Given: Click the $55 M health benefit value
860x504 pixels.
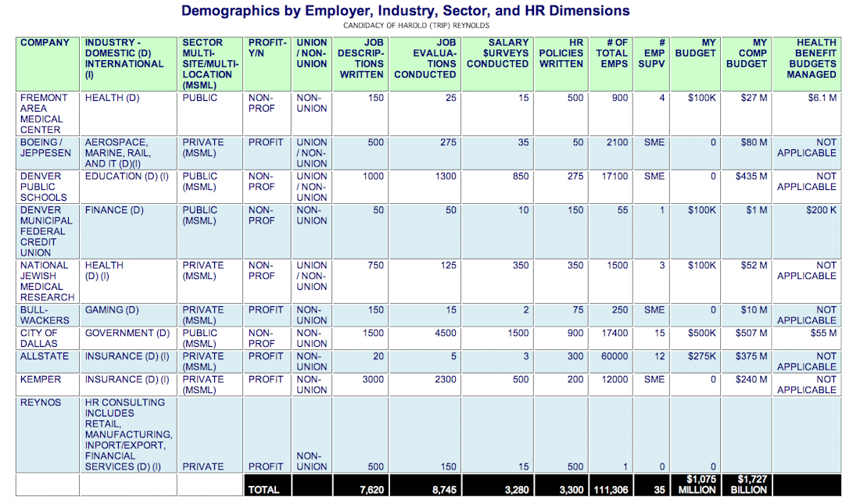Looking at the screenshot, I should (x=824, y=334).
